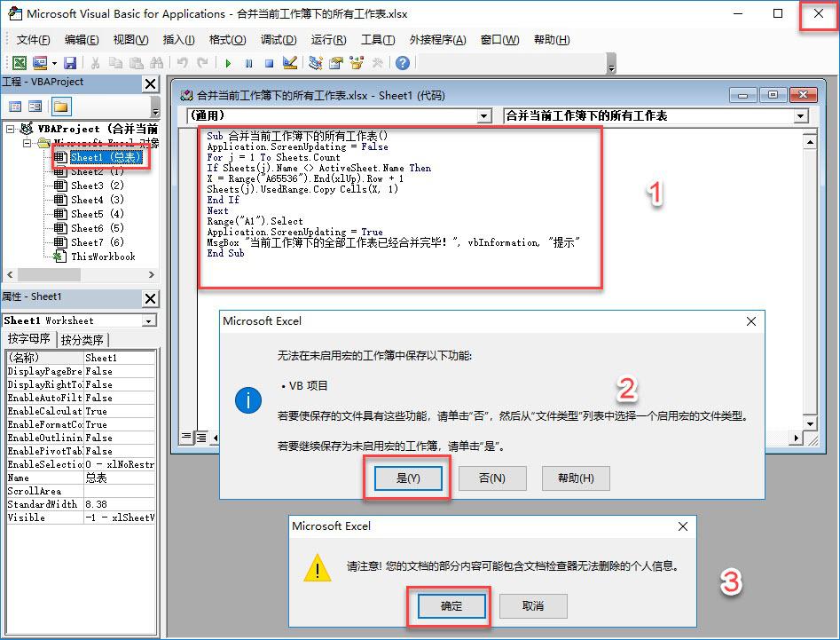Image resolution: width=840 pixels, height=640 pixels.
Task: Click the Insert UserForm toolbar icon
Action: (x=40, y=63)
